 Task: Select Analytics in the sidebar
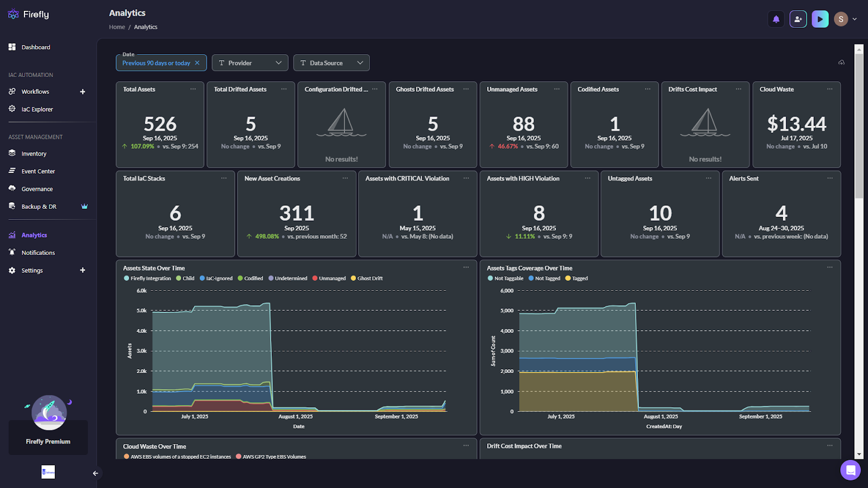click(x=34, y=235)
